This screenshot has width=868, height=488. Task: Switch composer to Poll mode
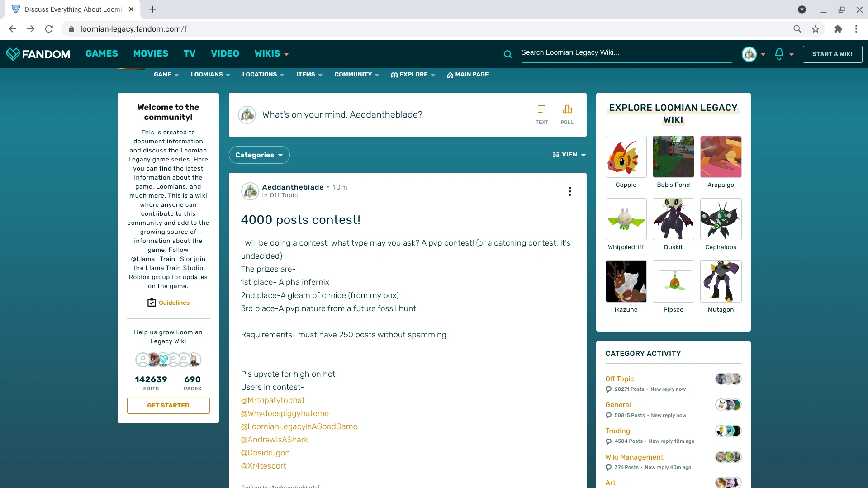click(x=567, y=113)
